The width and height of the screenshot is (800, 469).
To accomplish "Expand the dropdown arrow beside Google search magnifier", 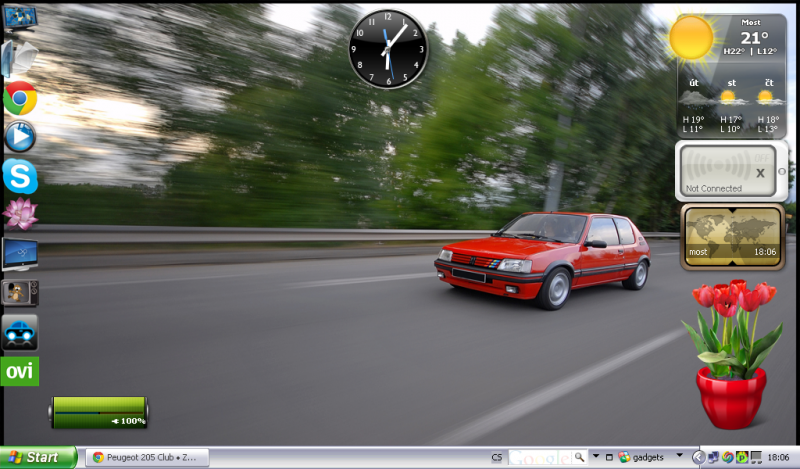I will (595, 457).
